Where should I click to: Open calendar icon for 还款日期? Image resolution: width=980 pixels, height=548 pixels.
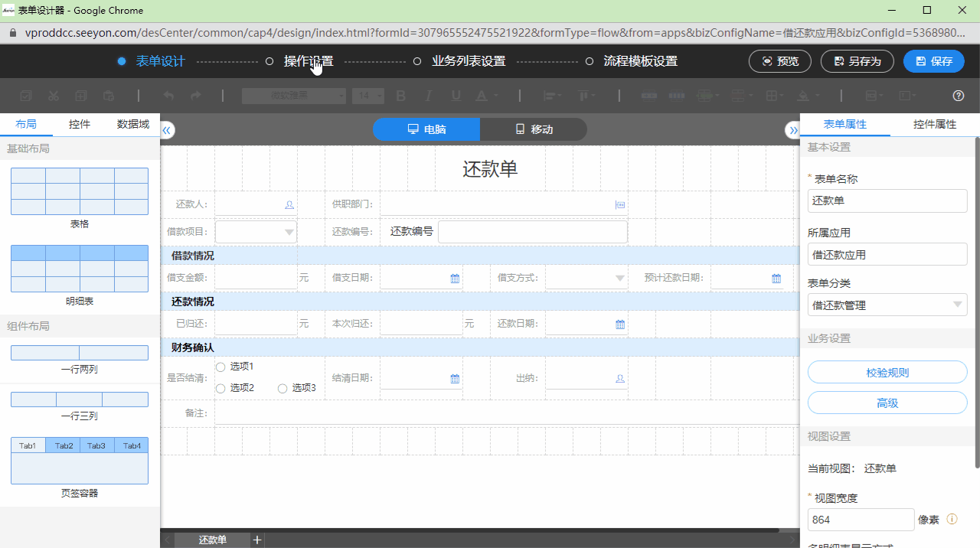(x=620, y=325)
